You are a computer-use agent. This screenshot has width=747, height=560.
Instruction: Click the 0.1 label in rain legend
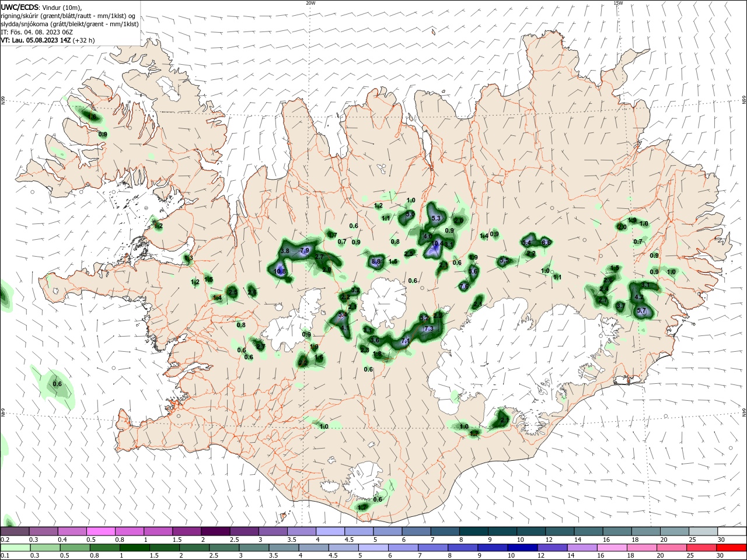[5, 556]
